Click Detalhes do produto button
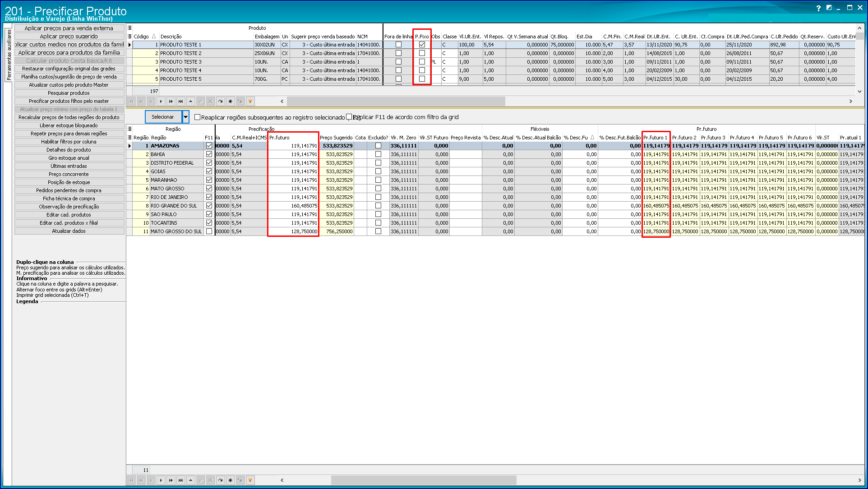 69,150
